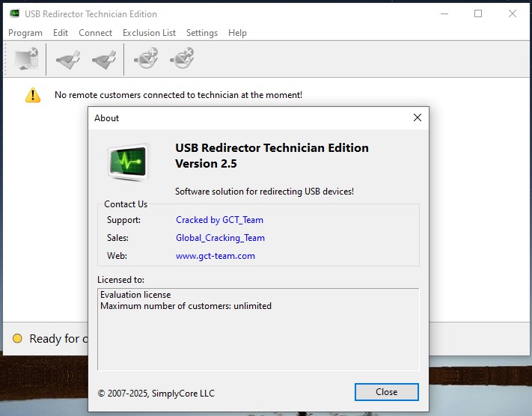
Task: Click the disconnect customer computer toolbar icon
Action: [x=26, y=58]
